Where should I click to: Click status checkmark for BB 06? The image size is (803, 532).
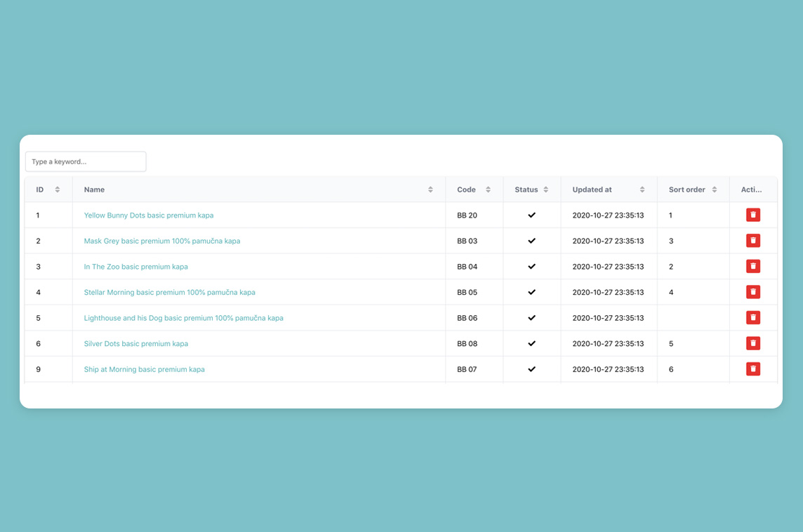tap(531, 317)
